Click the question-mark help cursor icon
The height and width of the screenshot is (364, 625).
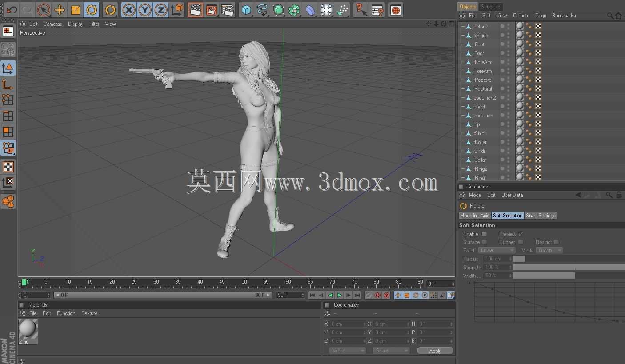[x=361, y=9]
